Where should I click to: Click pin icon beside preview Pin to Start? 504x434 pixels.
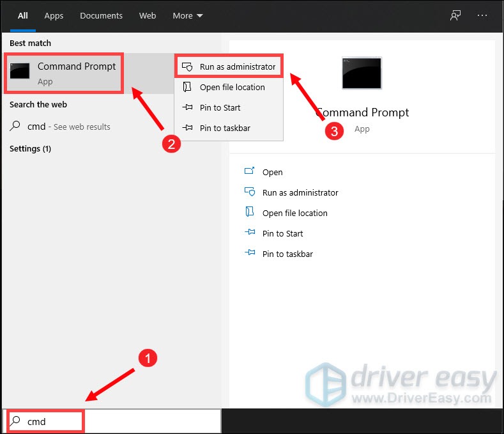pyautogui.click(x=250, y=231)
